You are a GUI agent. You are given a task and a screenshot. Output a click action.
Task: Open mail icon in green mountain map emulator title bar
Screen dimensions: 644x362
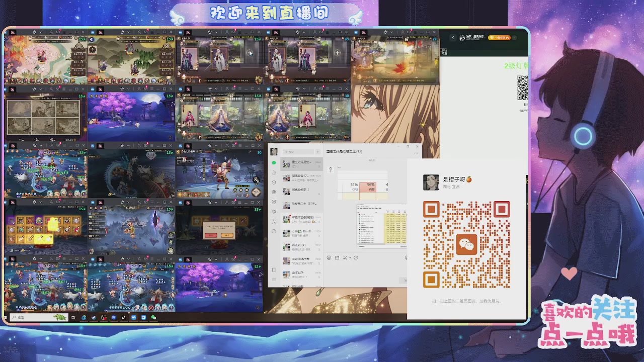pyautogui.click(x=145, y=32)
